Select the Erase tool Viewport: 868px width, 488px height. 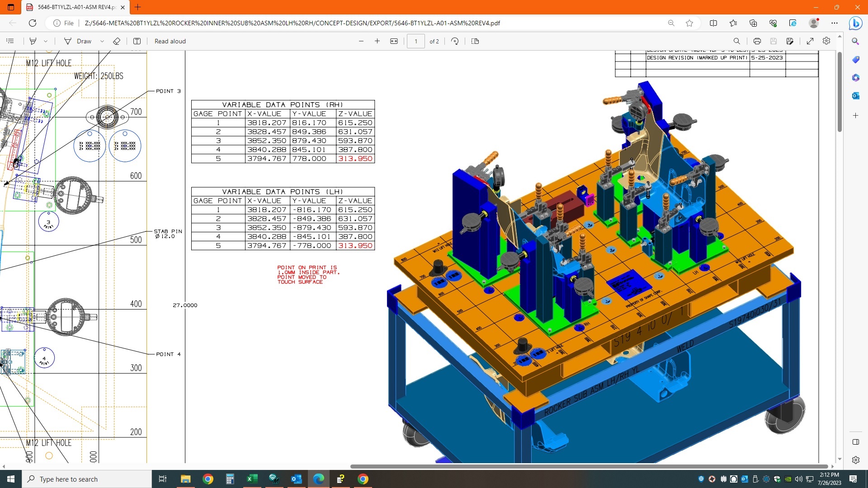(116, 41)
